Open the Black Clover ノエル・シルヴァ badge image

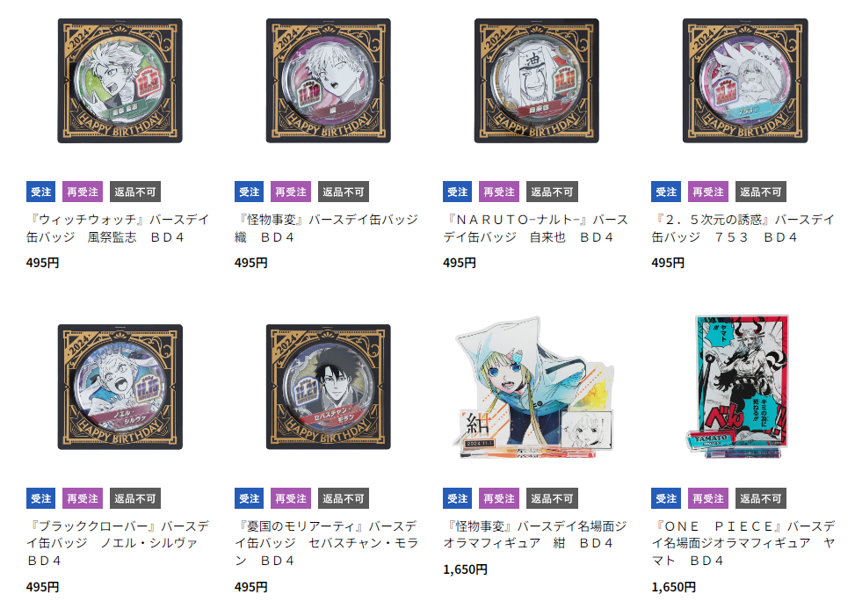(x=120, y=387)
